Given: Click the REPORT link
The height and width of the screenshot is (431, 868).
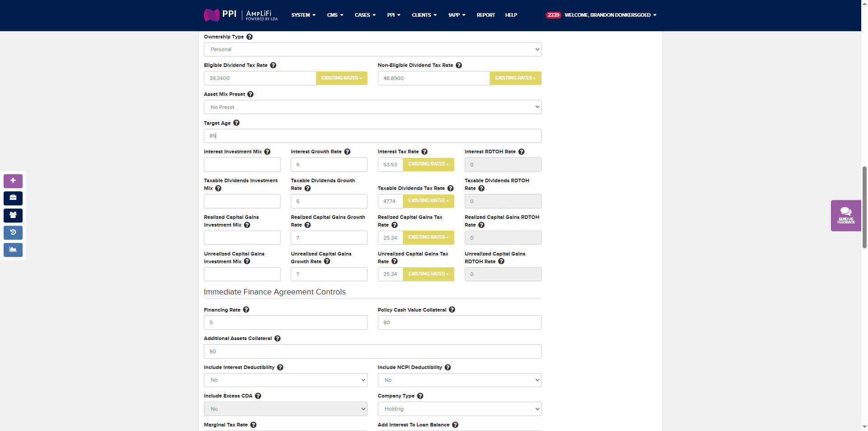Looking at the screenshot, I should [486, 15].
